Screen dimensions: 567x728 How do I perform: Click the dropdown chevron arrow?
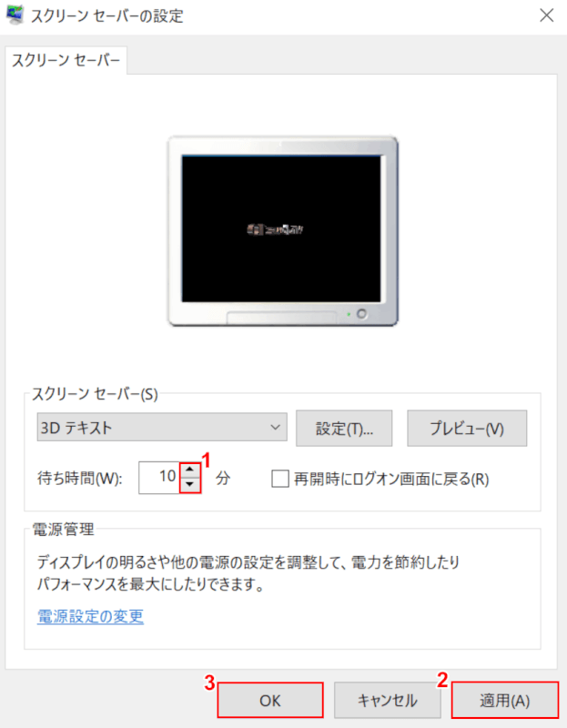[276, 427]
